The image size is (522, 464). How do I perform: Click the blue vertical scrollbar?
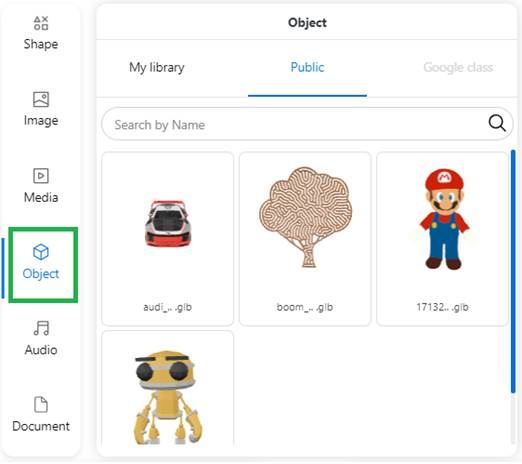513,272
